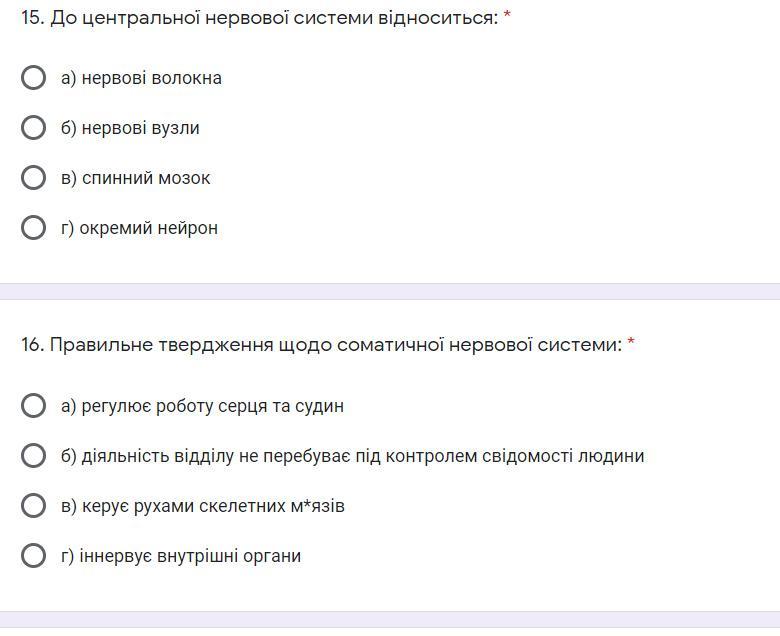
Task: Click the red asterisk beside question 15
Action: tap(507, 16)
